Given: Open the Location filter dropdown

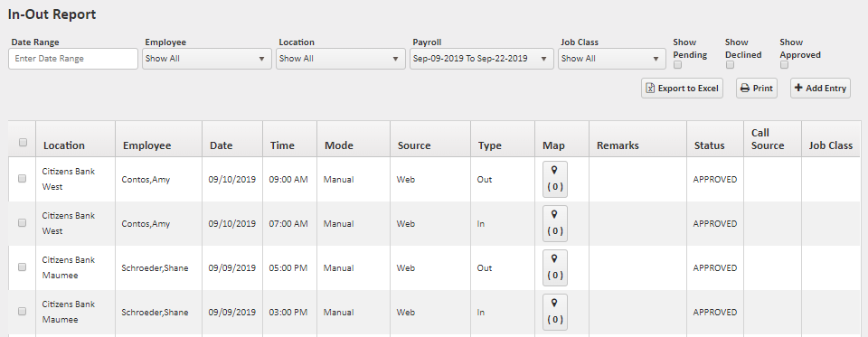Looking at the screenshot, I should 341,59.
